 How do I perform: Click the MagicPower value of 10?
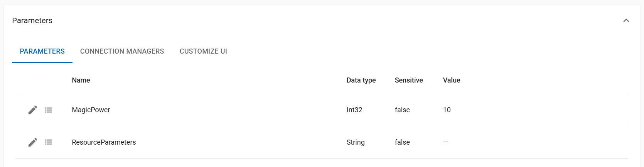[x=447, y=110]
